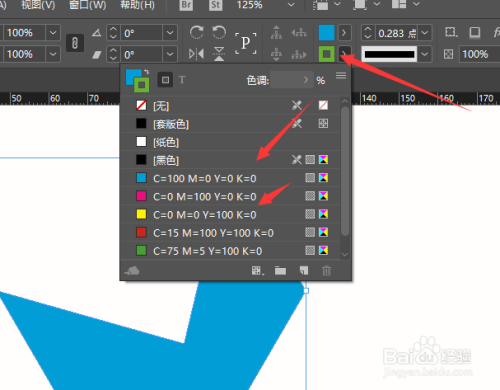
Task: Click the green stroke color swatch in control bar
Action: coord(326,54)
